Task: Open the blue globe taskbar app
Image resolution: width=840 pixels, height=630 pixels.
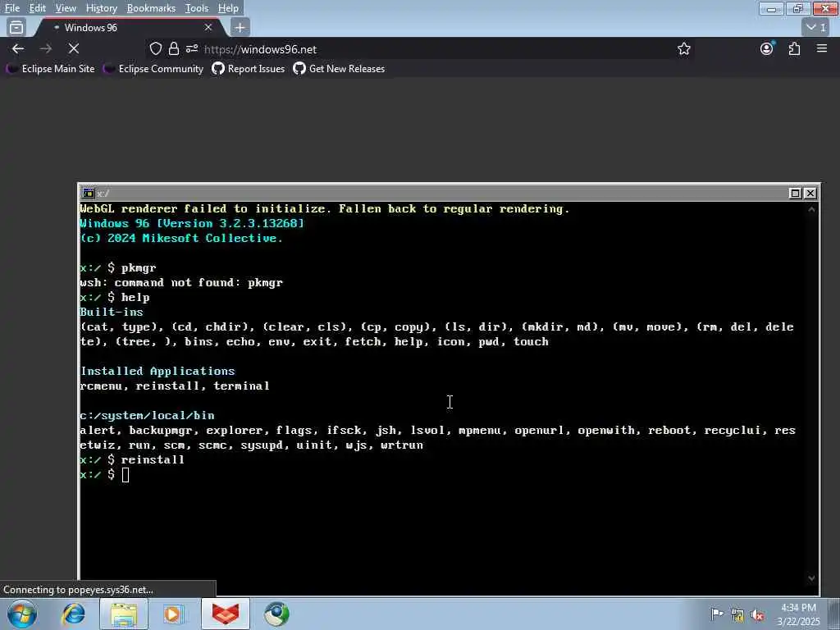Action: tap(276, 614)
